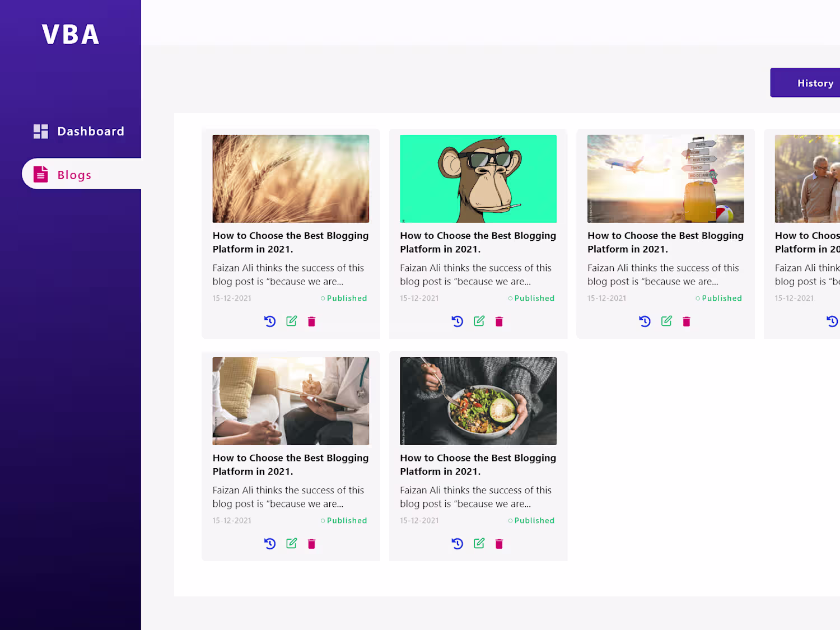Click the blog title under the salad image
The image size is (840, 630).
[x=478, y=465]
